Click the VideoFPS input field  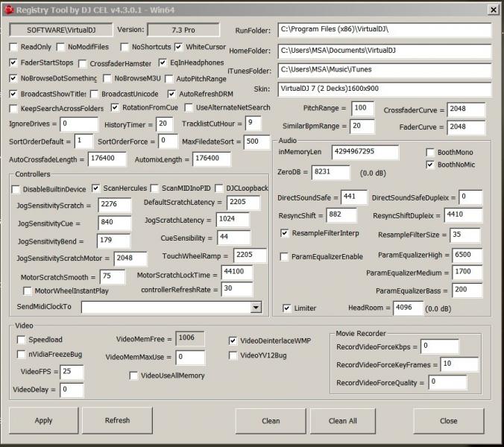(72, 372)
